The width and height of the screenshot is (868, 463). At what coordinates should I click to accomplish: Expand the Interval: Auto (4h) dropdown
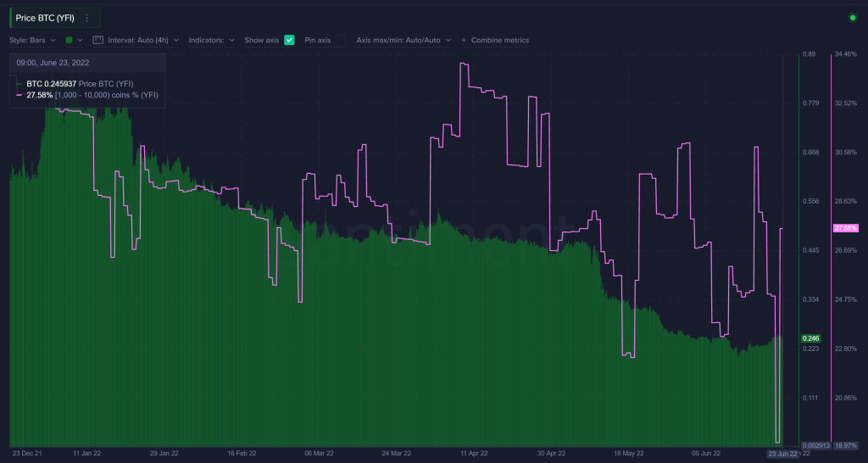pyautogui.click(x=142, y=40)
